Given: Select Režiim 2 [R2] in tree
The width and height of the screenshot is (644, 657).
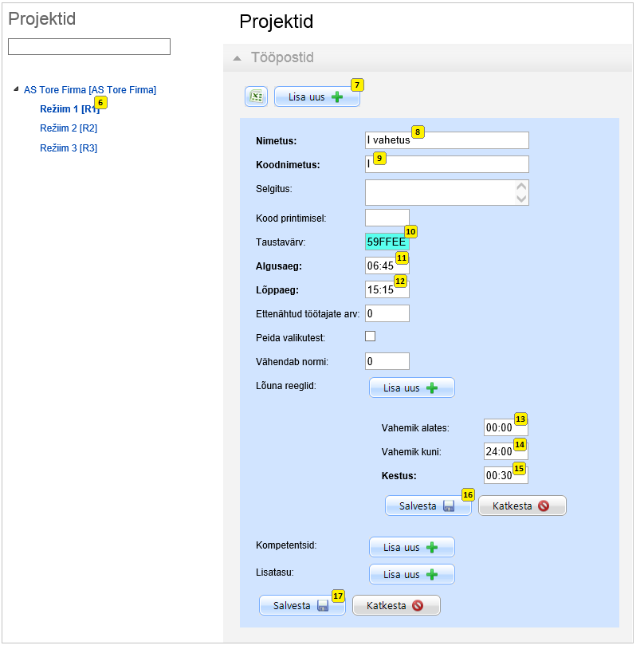Looking at the screenshot, I should [69, 128].
